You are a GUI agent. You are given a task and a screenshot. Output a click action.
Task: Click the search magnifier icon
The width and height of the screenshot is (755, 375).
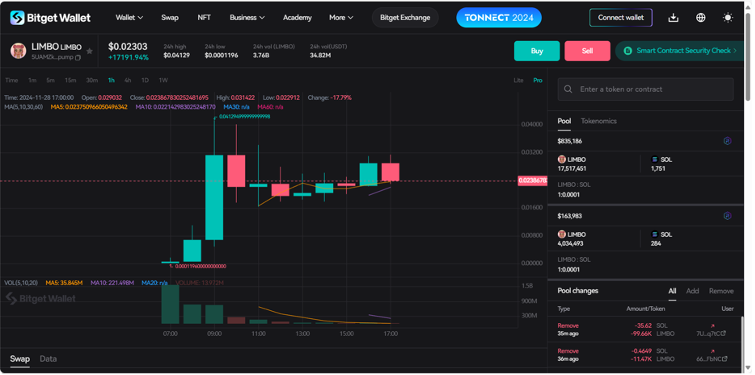tap(568, 89)
